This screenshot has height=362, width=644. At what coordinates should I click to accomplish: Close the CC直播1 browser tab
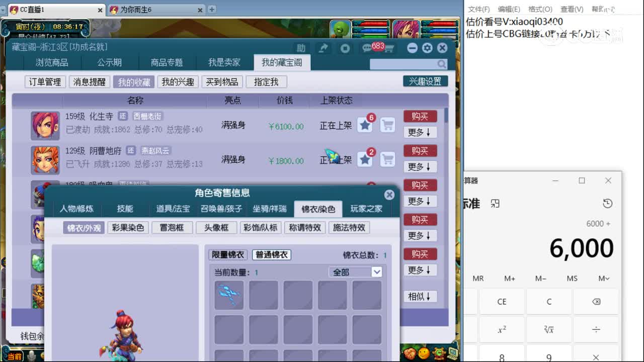(100, 10)
